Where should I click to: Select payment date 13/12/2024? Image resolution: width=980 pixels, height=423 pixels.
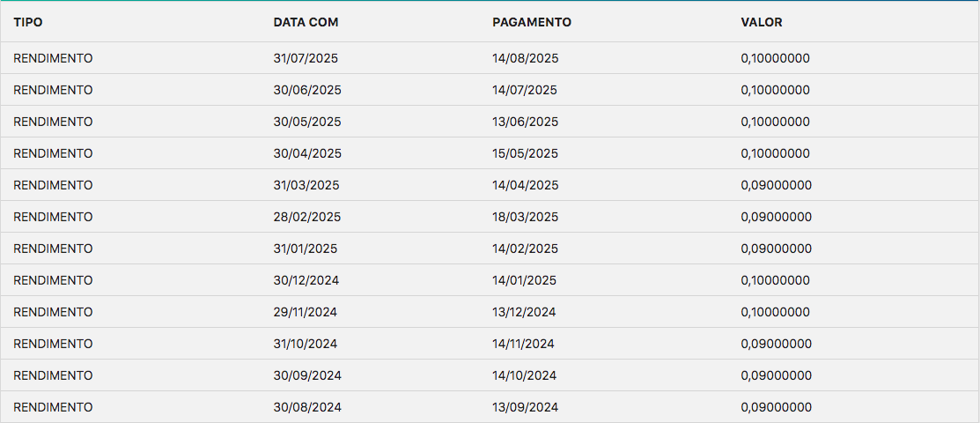pos(524,312)
